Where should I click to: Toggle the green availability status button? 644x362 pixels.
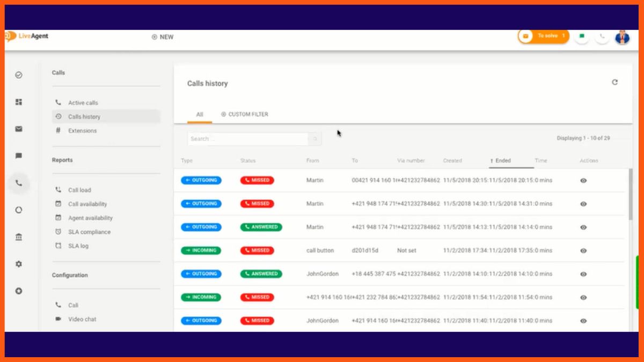tap(582, 36)
